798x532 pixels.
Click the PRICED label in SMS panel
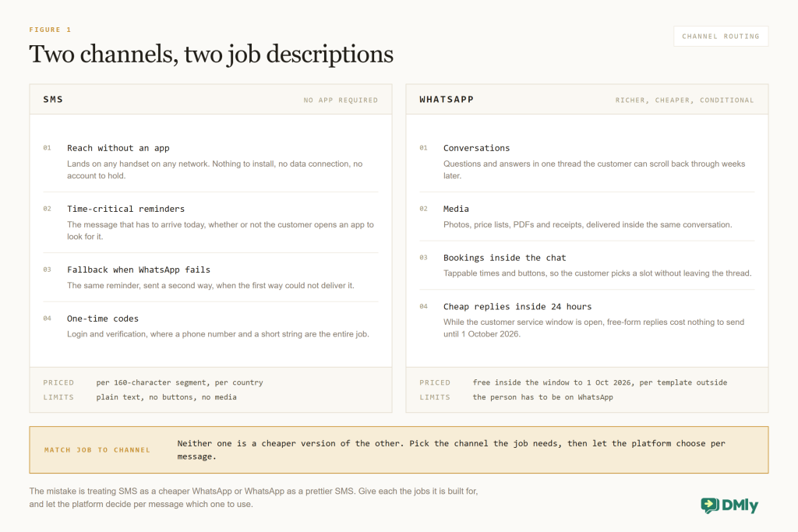point(58,382)
